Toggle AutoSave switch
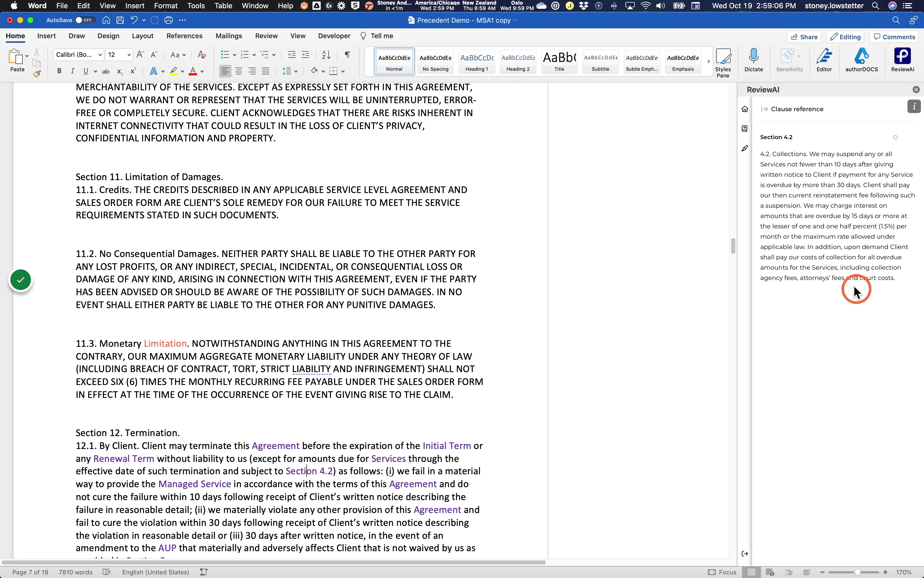The height and width of the screenshot is (578, 924). pos(85,20)
